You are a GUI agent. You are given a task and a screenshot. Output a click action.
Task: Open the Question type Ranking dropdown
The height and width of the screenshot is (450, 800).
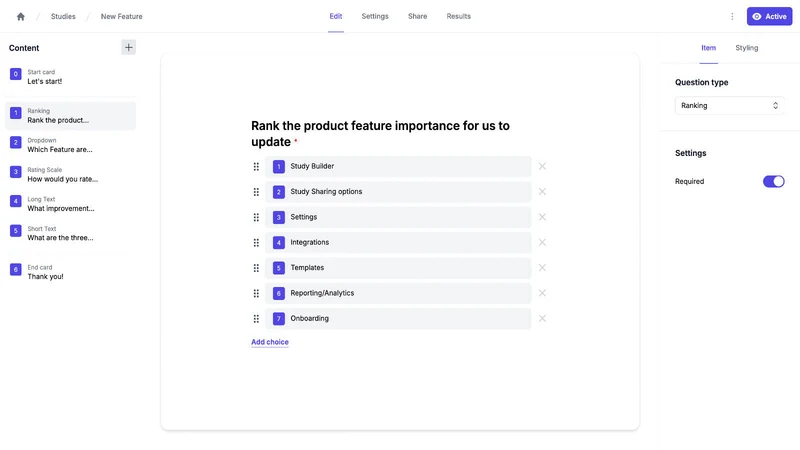[x=729, y=106]
